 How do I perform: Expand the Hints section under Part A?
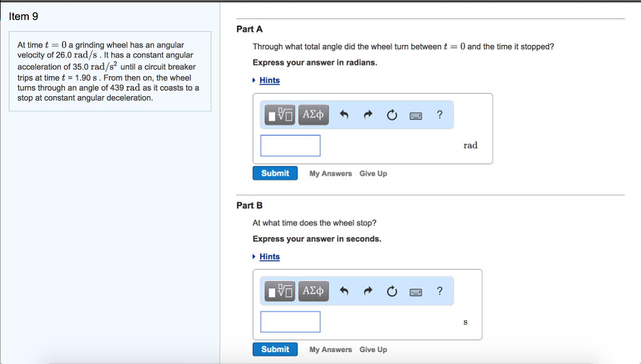pos(269,80)
